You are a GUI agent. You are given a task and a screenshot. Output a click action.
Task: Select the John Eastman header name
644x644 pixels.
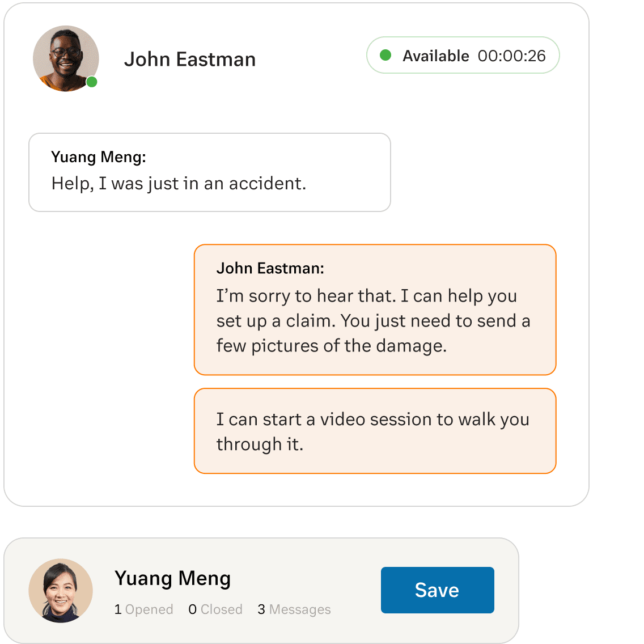pos(190,60)
